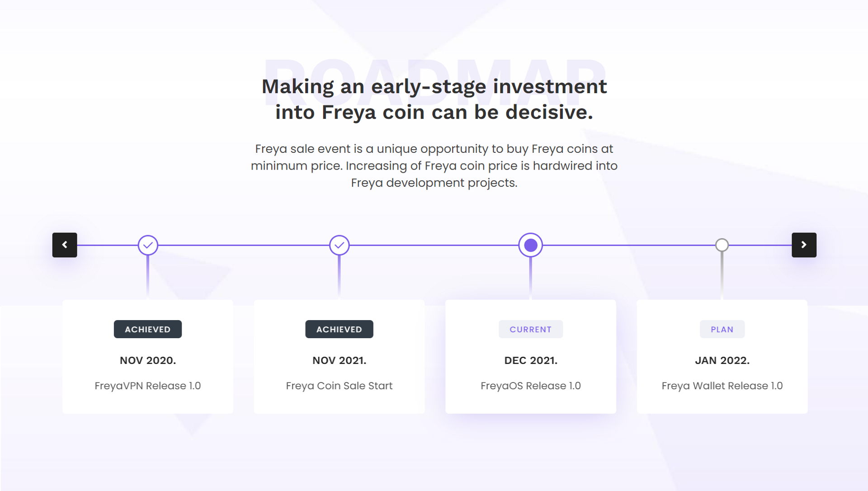Screen dimensions: 868x491
Task: Click the next roadmap arrow button
Action: click(x=804, y=245)
